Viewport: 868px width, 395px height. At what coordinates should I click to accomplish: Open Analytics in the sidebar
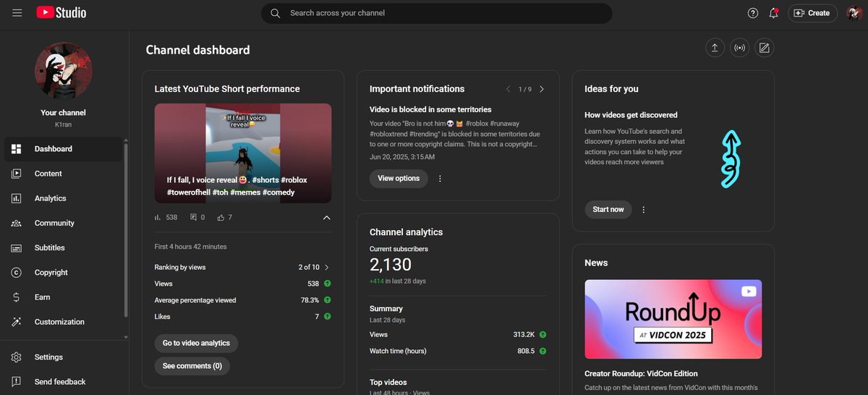(x=63, y=198)
